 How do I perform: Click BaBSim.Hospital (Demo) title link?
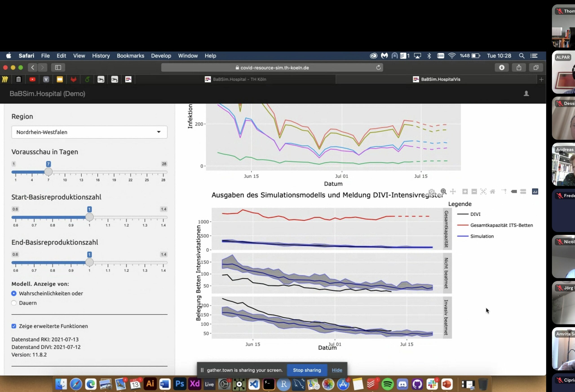pos(47,94)
